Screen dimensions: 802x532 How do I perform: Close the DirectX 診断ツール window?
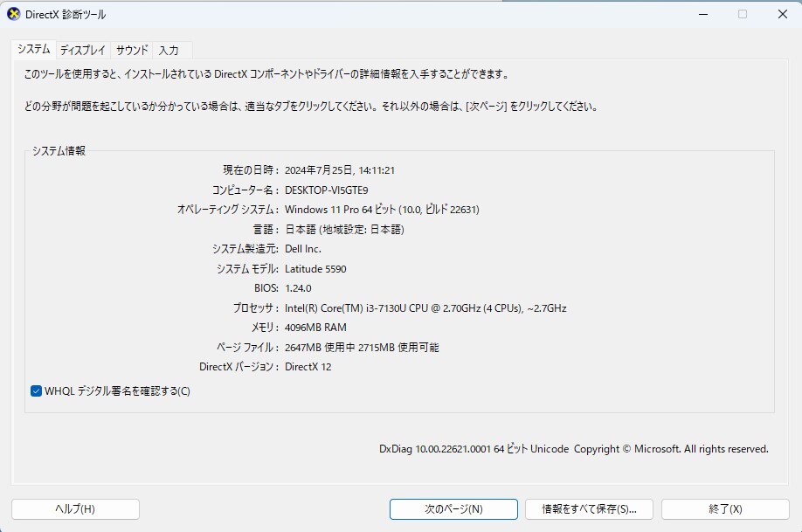tap(783, 14)
